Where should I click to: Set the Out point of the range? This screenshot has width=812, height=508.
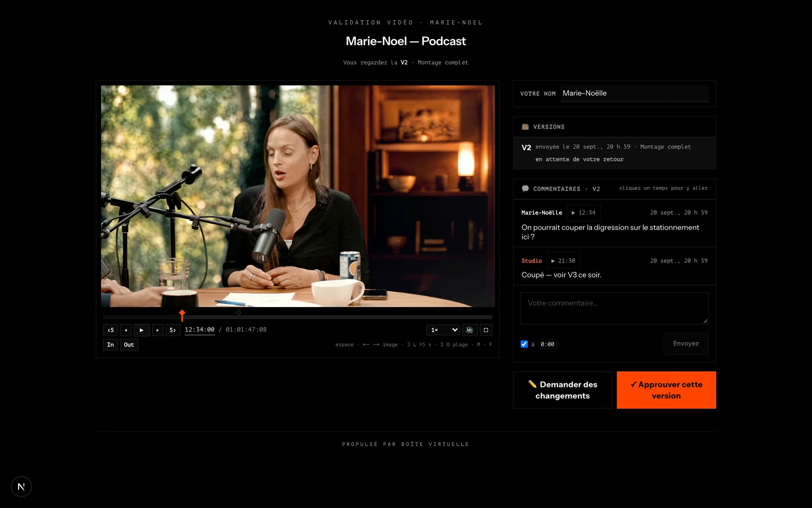(x=129, y=345)
